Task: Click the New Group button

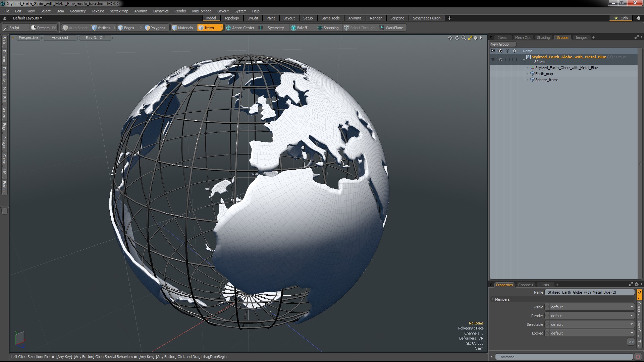Action: (502, 44)
